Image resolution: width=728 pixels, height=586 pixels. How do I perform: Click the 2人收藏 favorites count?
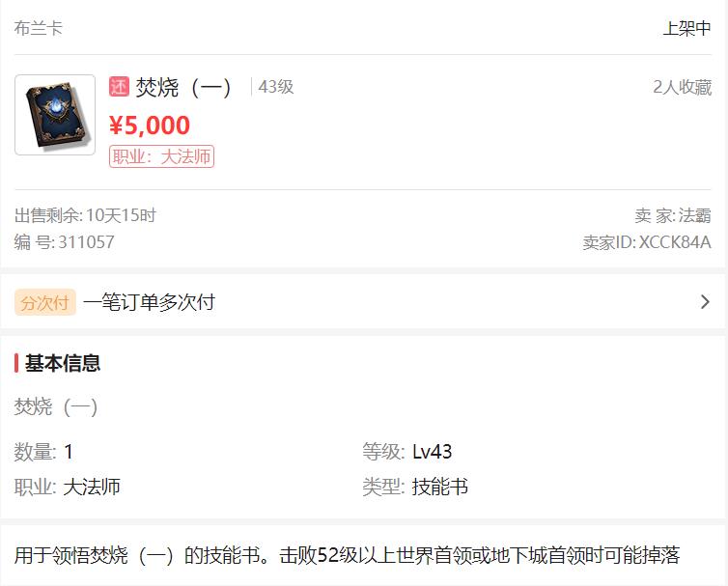pyautogui.click(x=682, y=87)
